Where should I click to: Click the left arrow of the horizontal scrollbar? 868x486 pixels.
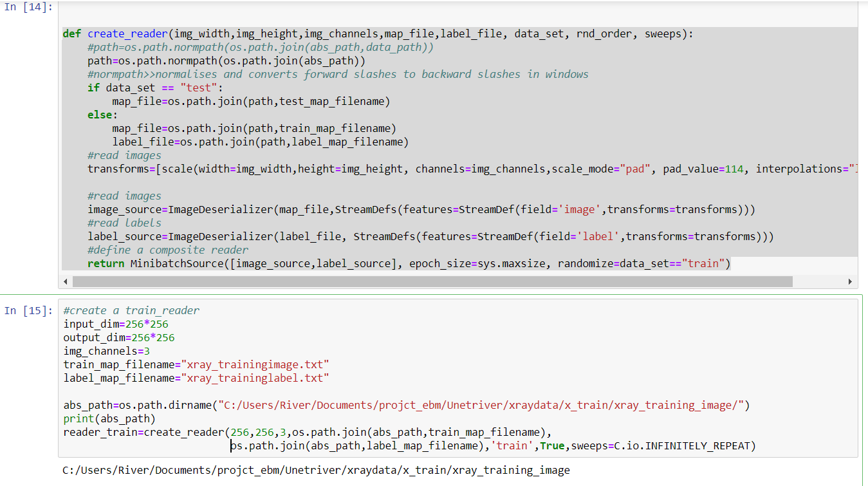coord(65,281)
